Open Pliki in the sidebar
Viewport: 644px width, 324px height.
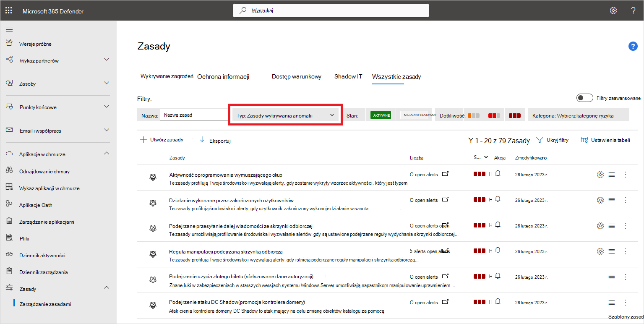(24, 238)
